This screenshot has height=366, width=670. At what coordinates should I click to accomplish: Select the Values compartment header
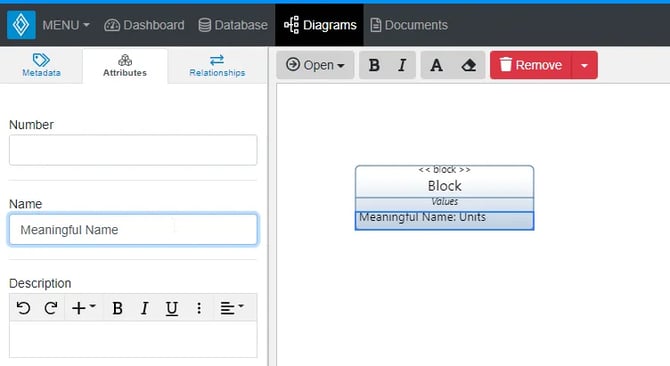(x=444, y=202)
